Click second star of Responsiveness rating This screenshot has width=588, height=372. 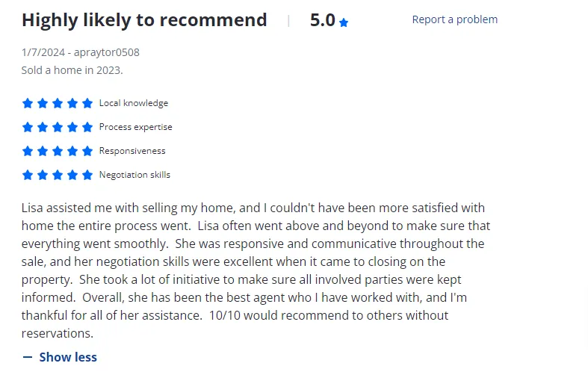click(x=43, y=151)
